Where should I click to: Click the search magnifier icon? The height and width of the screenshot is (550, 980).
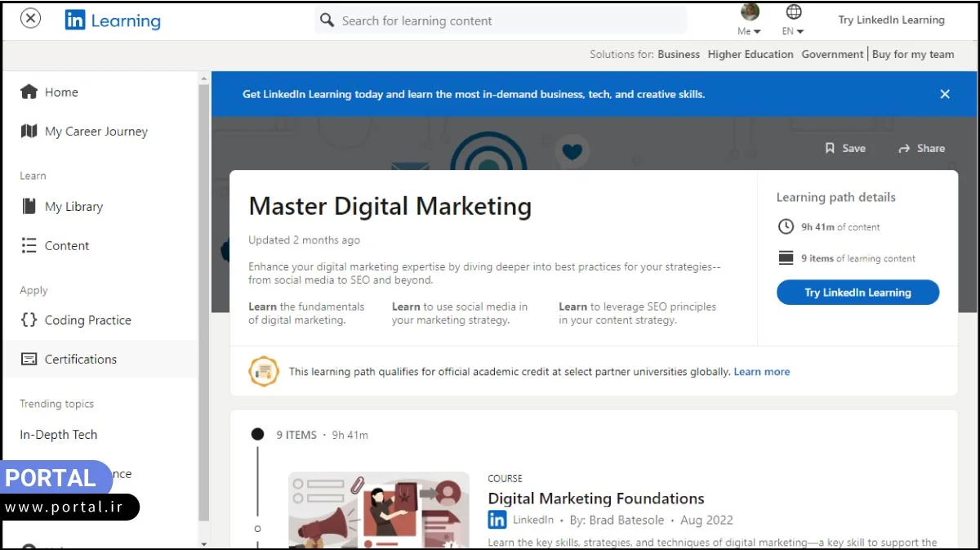(327, 20)
